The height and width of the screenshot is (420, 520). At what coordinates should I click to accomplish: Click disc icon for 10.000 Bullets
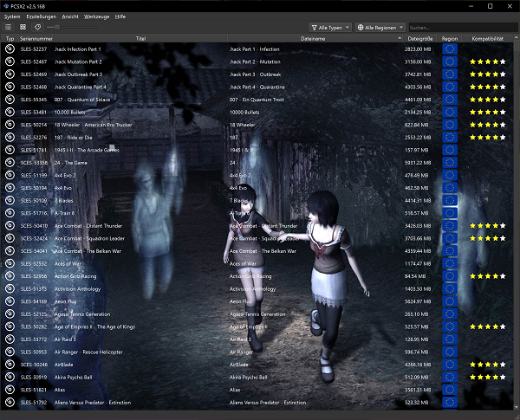coord(10,112)
